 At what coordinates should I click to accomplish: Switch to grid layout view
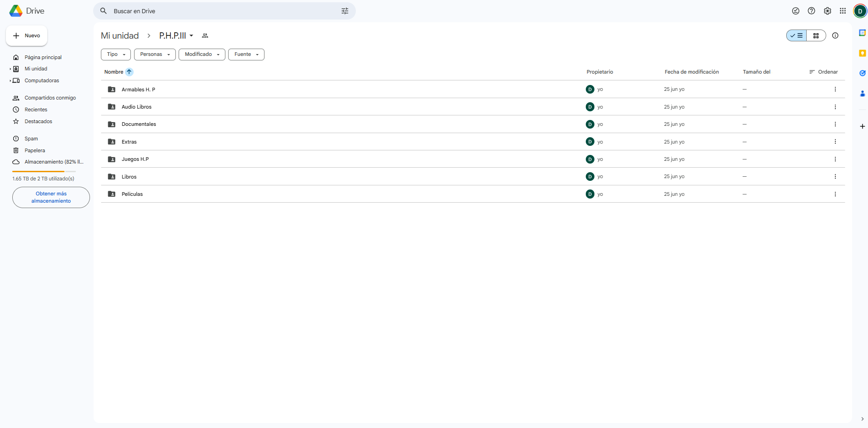pyautogui.click(x=816, y=35)
